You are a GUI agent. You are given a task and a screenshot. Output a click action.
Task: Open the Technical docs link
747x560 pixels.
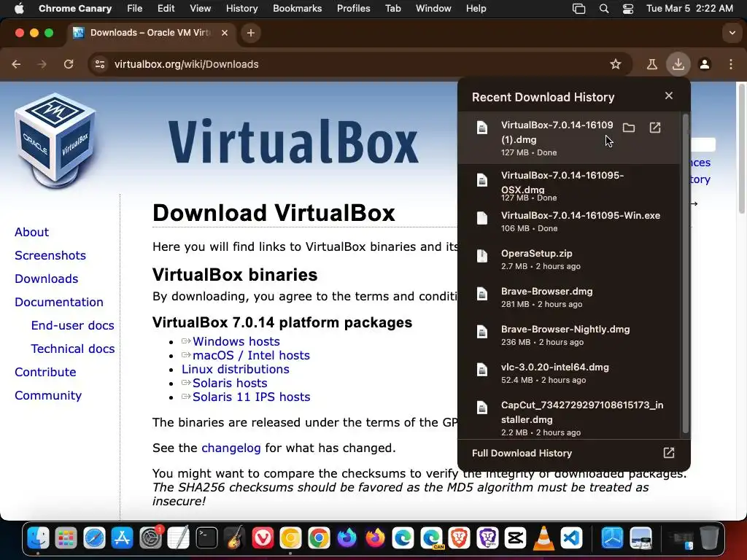(72, 349)
